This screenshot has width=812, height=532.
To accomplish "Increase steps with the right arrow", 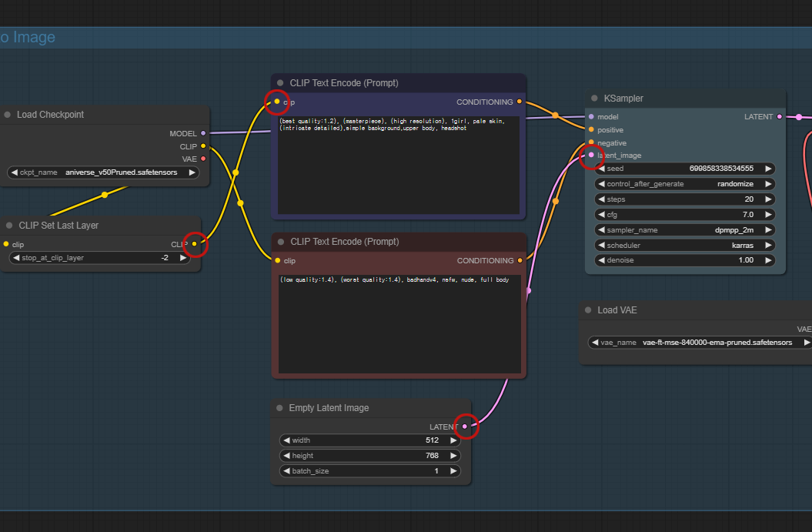I will (768, 199).
